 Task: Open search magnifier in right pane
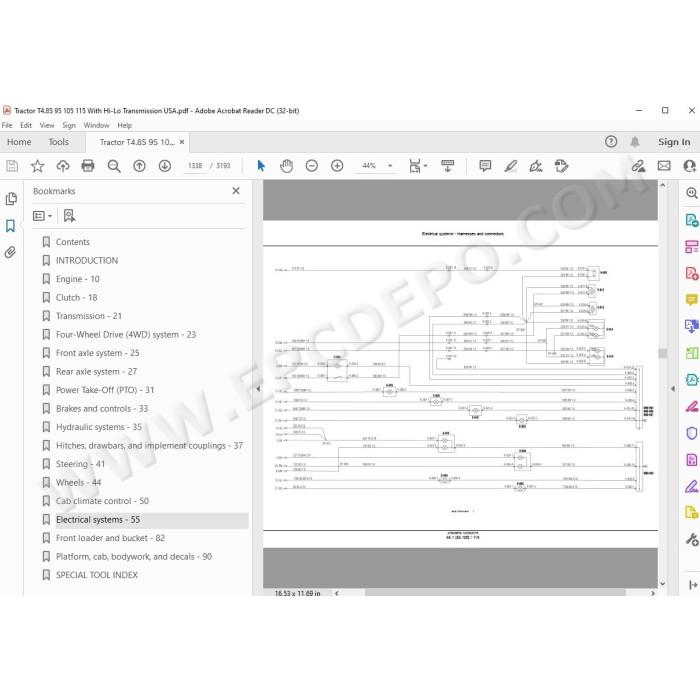point(692,193)
